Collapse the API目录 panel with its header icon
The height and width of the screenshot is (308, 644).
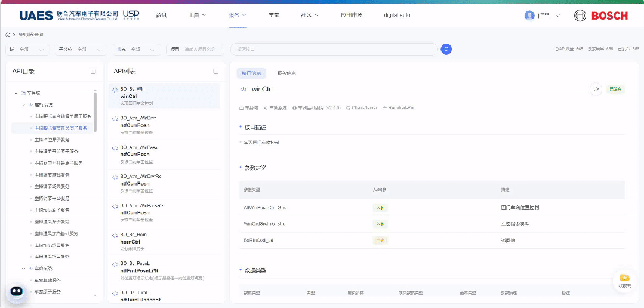click(x=93, y=71)
